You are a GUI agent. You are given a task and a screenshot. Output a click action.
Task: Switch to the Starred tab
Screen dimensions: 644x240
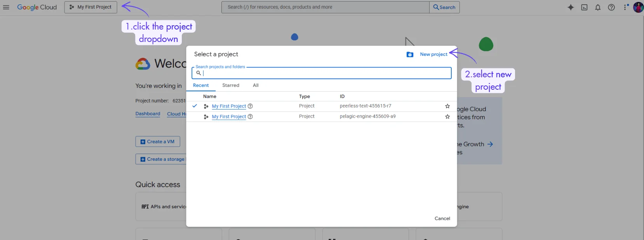[x=231, y=85]
